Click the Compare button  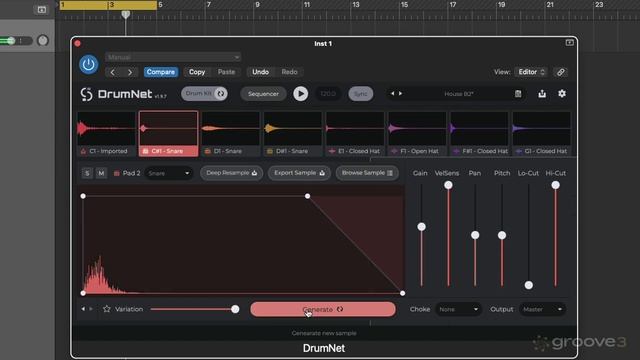tap(161, 72)
